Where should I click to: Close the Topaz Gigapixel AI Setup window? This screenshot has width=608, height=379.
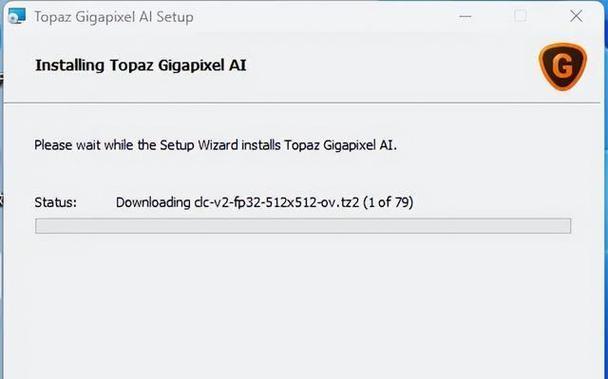tap(576, 16)
